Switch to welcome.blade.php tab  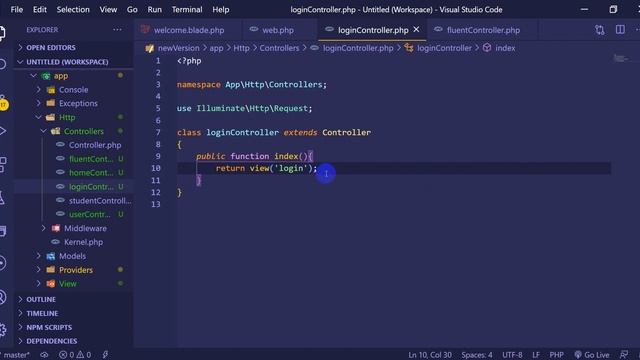[188, 30]
